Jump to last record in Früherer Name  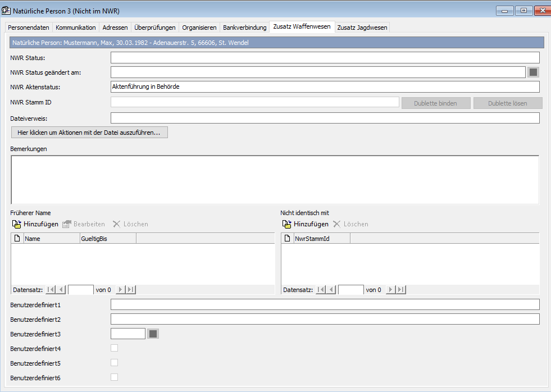pyautogui.click(x=130, y=290)
